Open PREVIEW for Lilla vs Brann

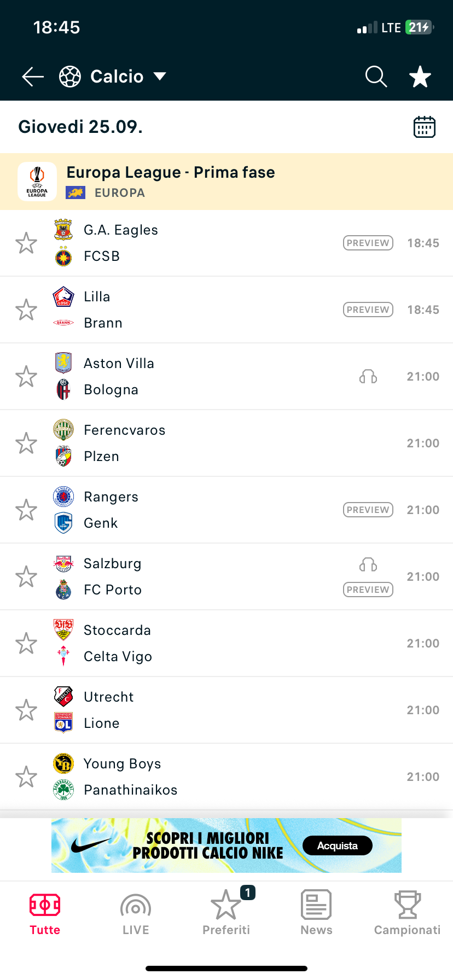(368, 310)
